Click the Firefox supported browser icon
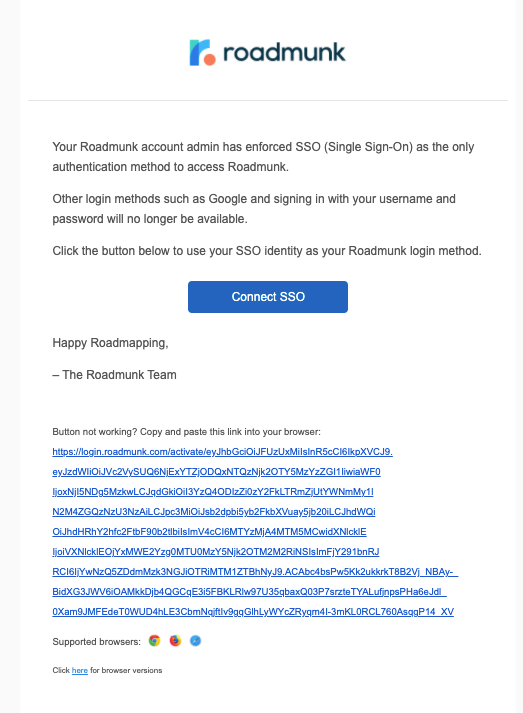This screenshot has width=523, height=713. click(x=175, y=641)
